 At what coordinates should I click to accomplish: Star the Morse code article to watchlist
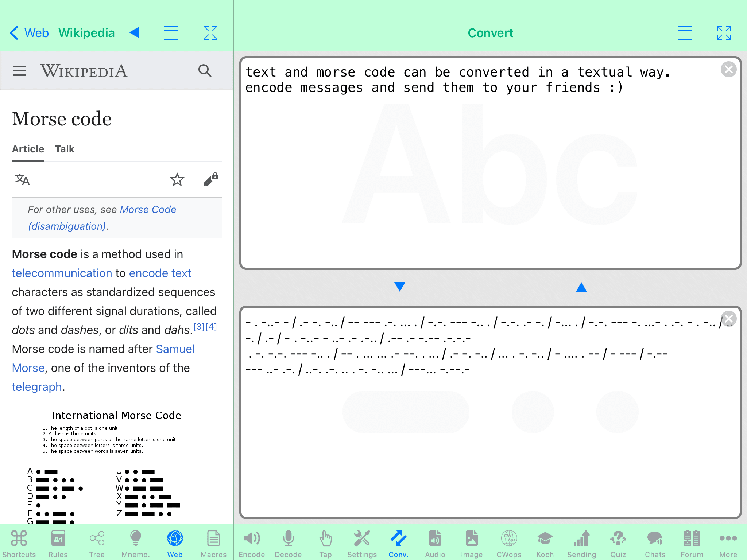[177, 179]
